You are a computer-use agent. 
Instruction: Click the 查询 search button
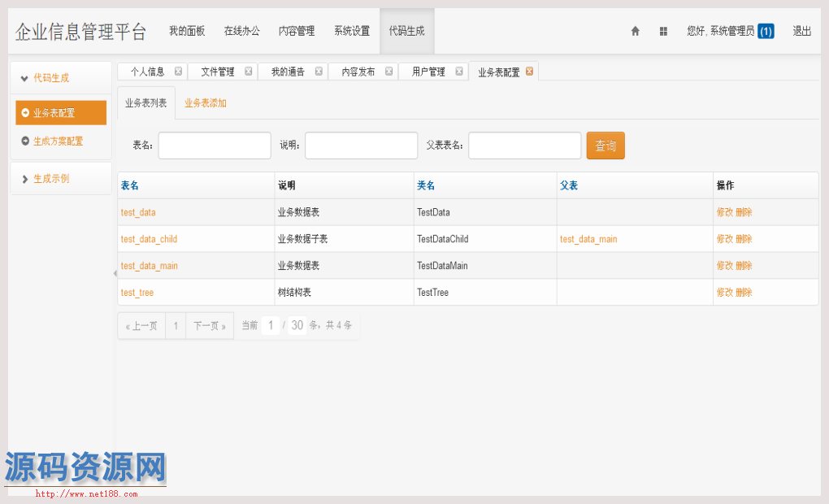(x=605, y=146)
